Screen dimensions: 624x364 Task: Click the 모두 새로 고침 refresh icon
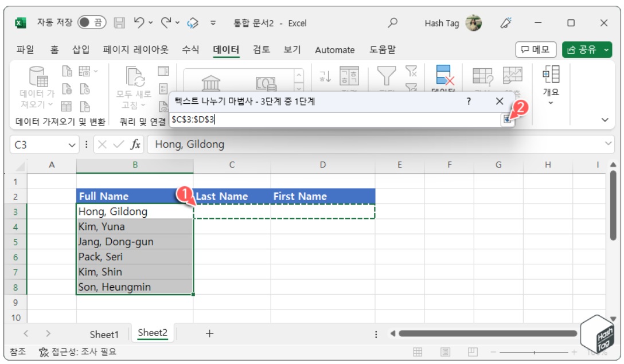135,76
